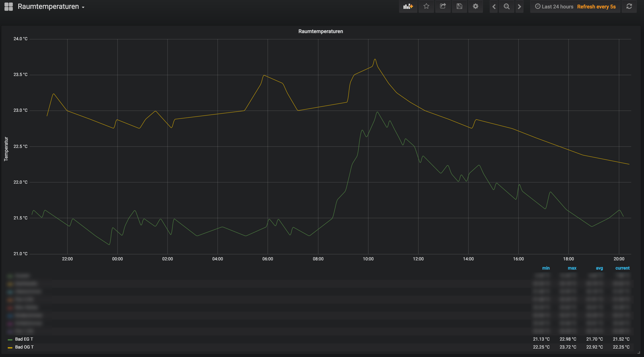Viewport: 644px width, 357px height.
Task: Save the dashboard with disk icon
Action: (x=459, y=6)
